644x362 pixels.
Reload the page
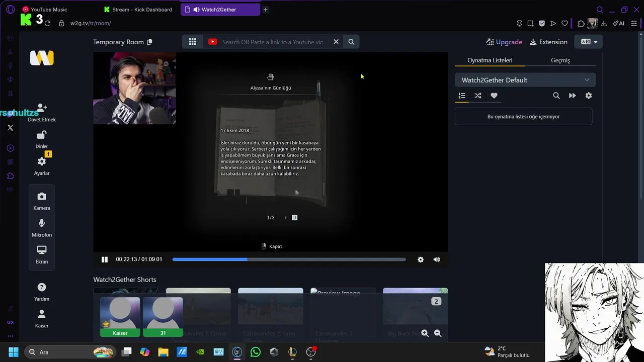47,23
